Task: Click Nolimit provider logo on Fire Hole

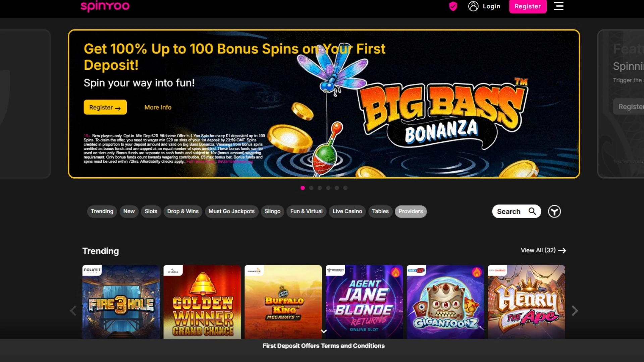Action: click(x=92, y=270)
